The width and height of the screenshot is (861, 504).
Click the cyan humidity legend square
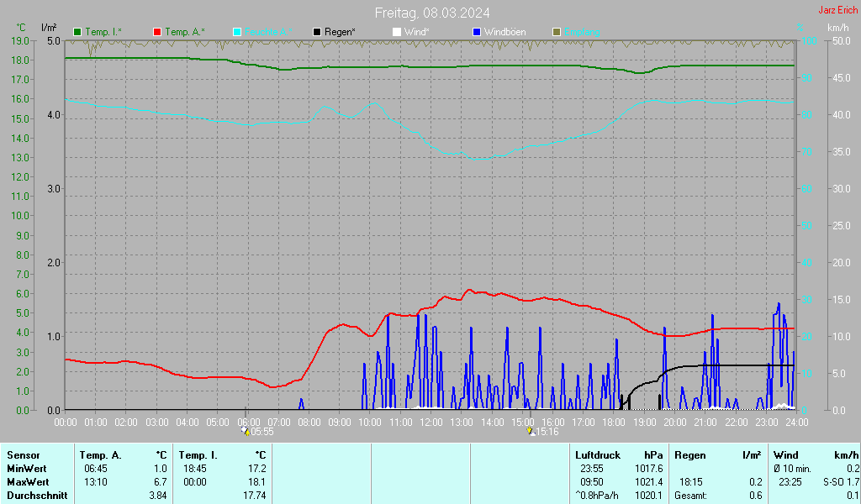tap(237, 32)
